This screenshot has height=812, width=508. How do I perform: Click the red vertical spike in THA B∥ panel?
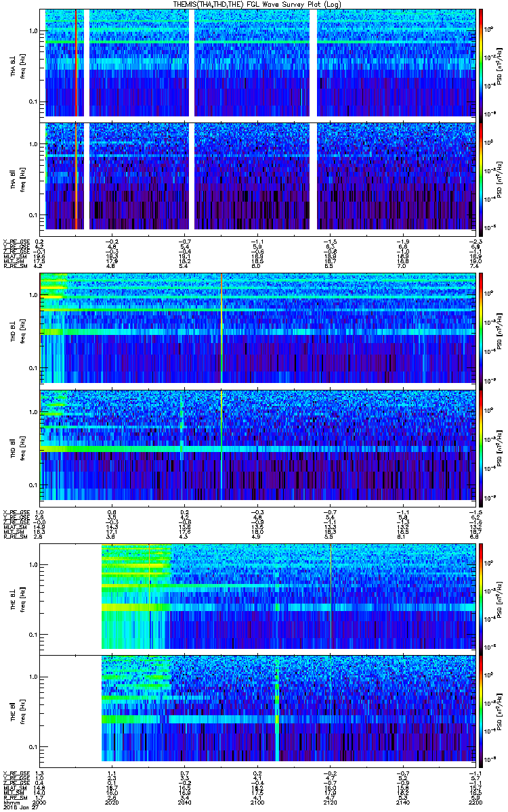pos(77,176)
